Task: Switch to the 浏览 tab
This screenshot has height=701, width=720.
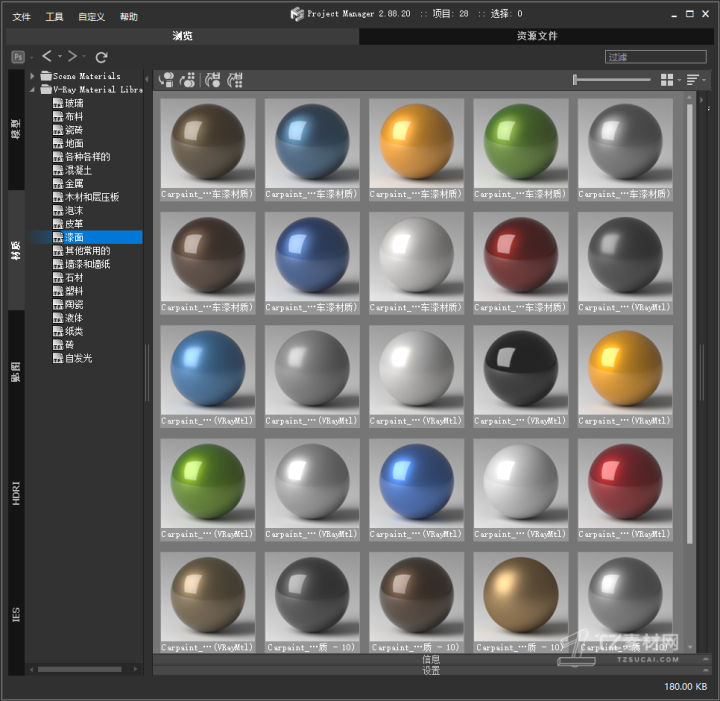Action: 182,36
